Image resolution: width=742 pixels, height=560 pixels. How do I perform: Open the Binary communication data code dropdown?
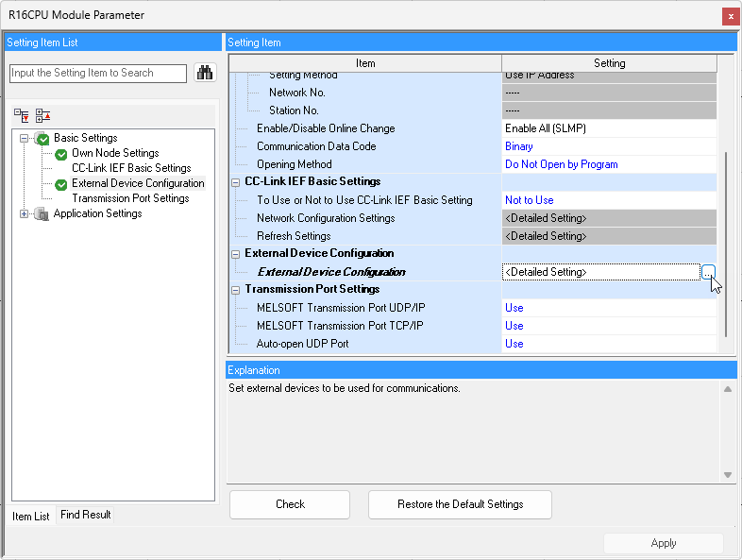pyautogui.click(x=609, y=146)
